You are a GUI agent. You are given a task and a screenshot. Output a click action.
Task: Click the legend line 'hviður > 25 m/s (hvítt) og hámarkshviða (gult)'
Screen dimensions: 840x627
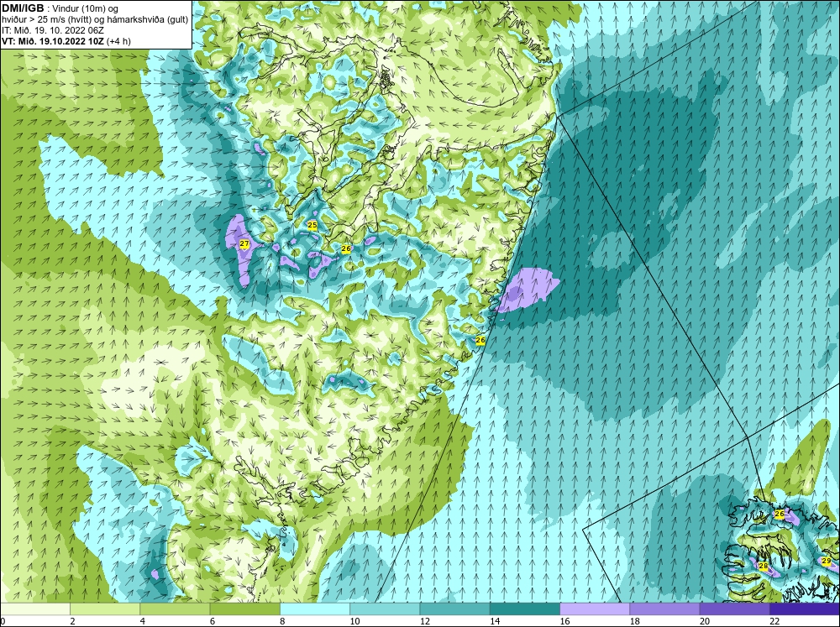[95, 20]
